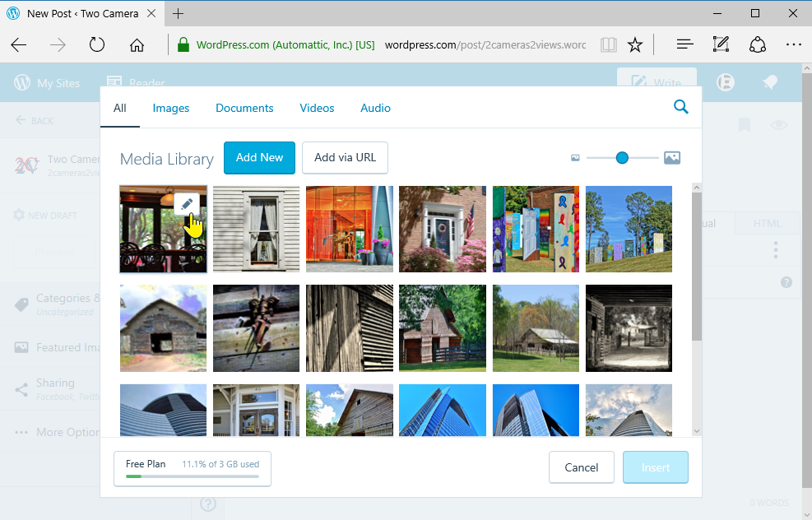The width and height of the screenshot is (812, 520).
Task: Select the Videos tab
Action: coord(317,108)
